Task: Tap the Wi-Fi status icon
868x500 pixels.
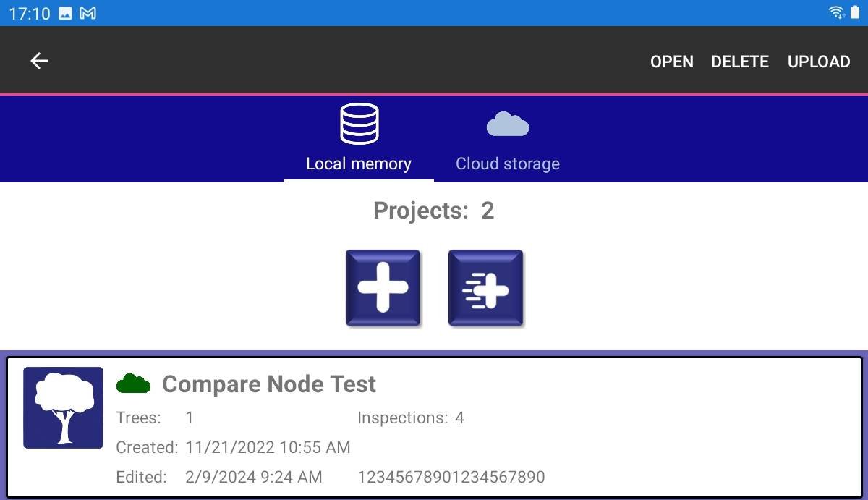Action: [x=836, y=12]
